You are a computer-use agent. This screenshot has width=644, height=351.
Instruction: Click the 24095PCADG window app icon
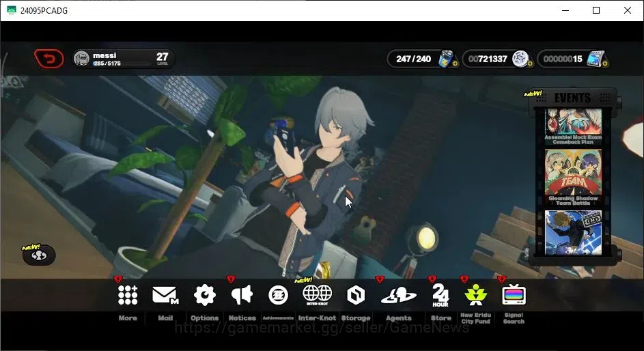(x=12, y=10)
